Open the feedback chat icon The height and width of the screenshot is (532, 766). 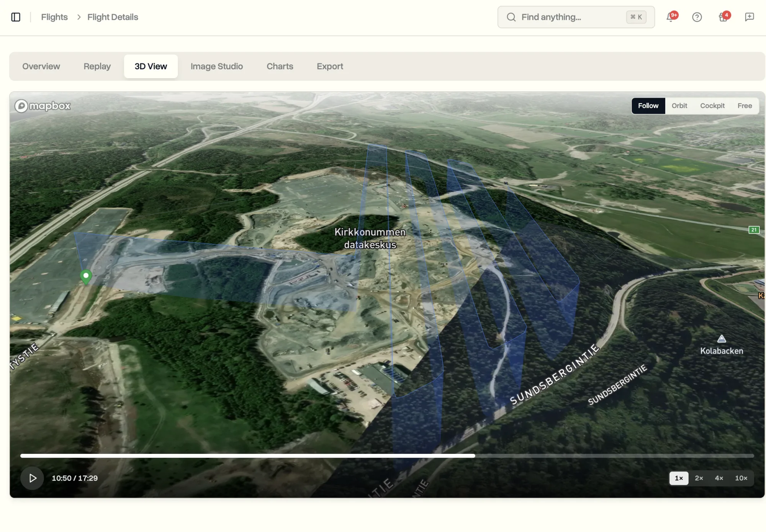pos(749,17)
